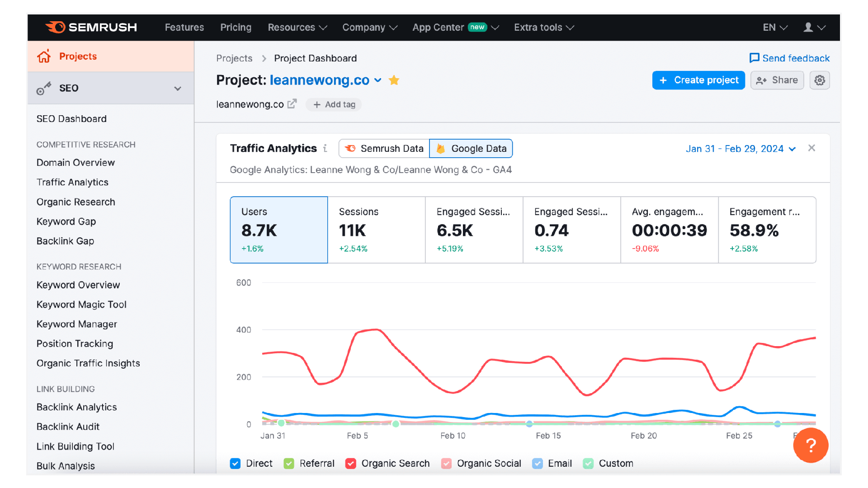Close the Traffic Analytics widget
Screen dimensions: 868x488
pos(811,148)
